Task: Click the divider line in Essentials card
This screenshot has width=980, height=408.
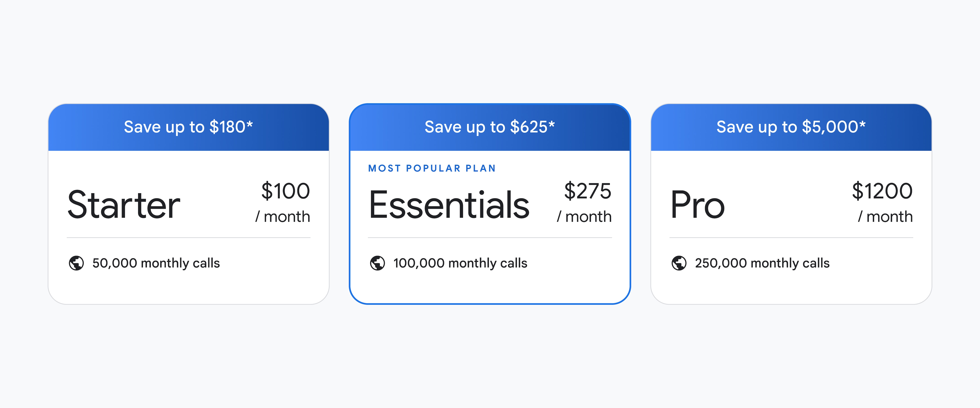Action: (x=490, y=238)
